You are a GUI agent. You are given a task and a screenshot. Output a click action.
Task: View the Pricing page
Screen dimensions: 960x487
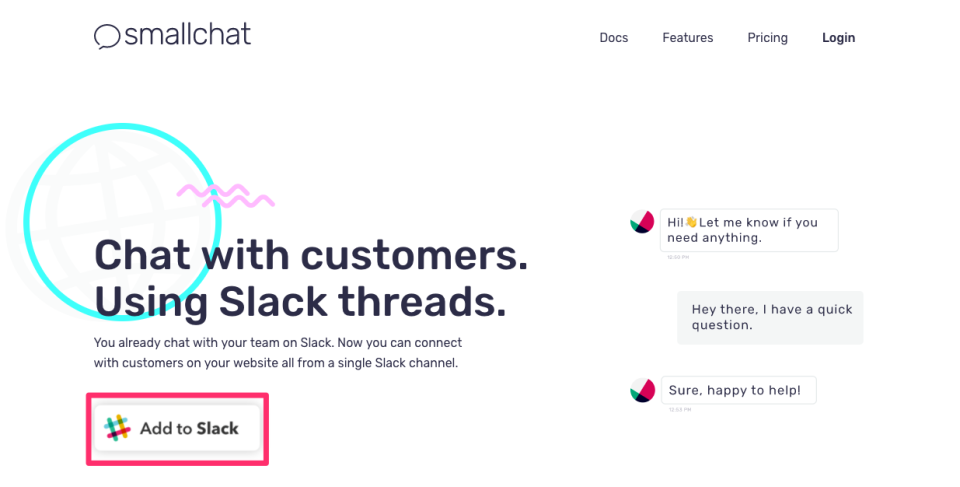click(x=767, y=38)
